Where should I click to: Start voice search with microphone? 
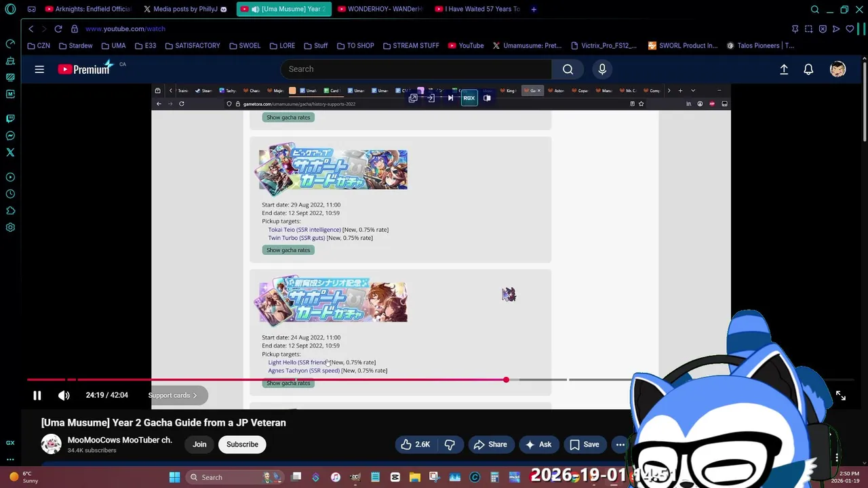pos(602,69)
